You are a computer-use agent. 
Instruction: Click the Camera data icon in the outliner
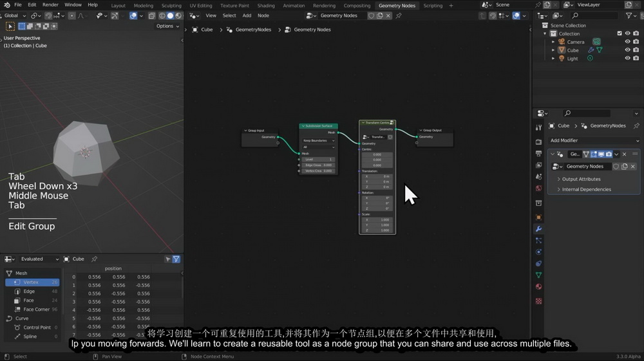[x=596, y=42]
